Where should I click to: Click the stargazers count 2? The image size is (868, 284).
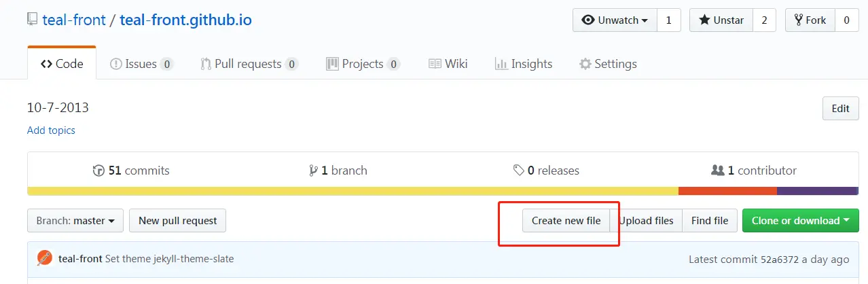pos(764,20)
